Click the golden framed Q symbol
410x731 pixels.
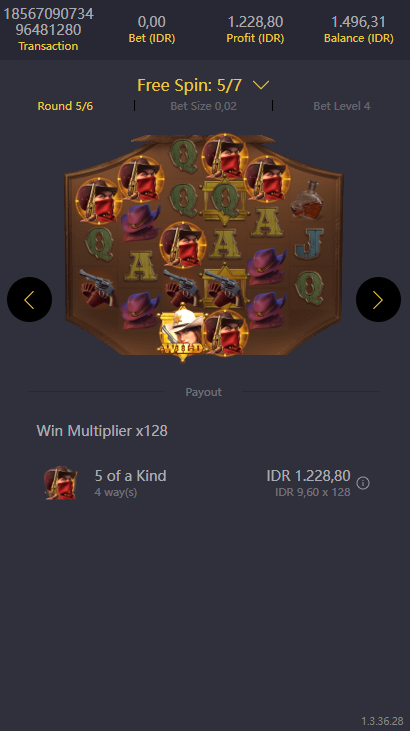click(225, 201)
